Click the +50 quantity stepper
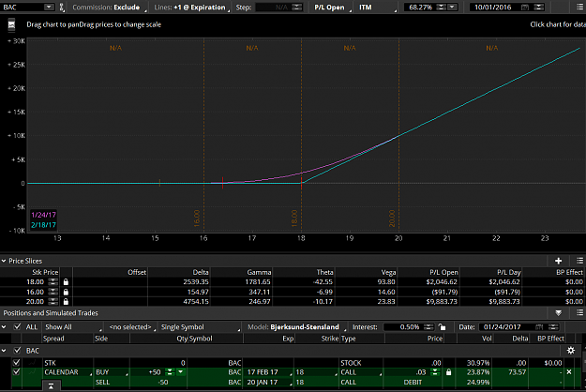The height and width of the screenshot is (392, 586). [170, 372]
